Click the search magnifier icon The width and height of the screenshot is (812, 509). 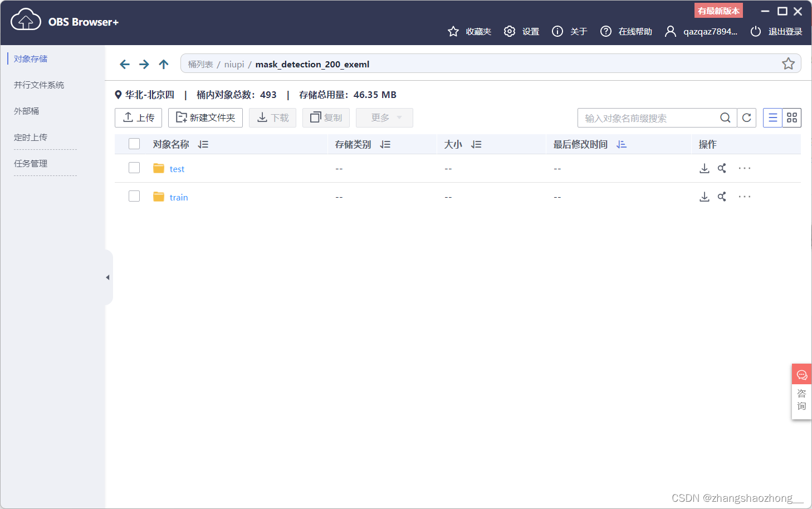pos(725,118)
